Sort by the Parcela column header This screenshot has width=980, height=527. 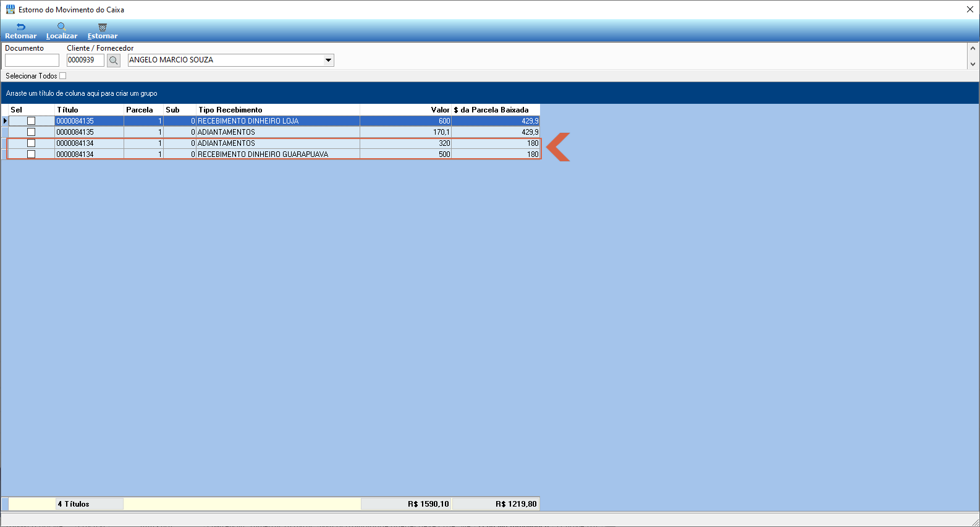(x=143, y=110)
